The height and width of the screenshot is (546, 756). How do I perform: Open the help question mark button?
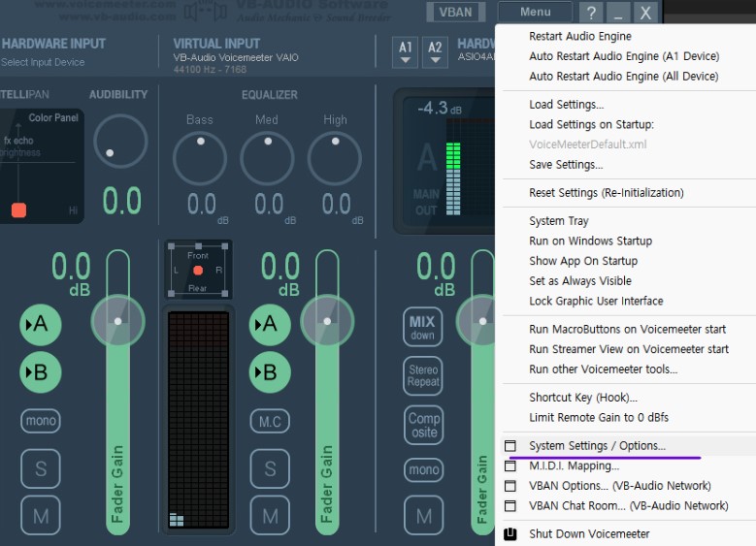tap(591, 12)
